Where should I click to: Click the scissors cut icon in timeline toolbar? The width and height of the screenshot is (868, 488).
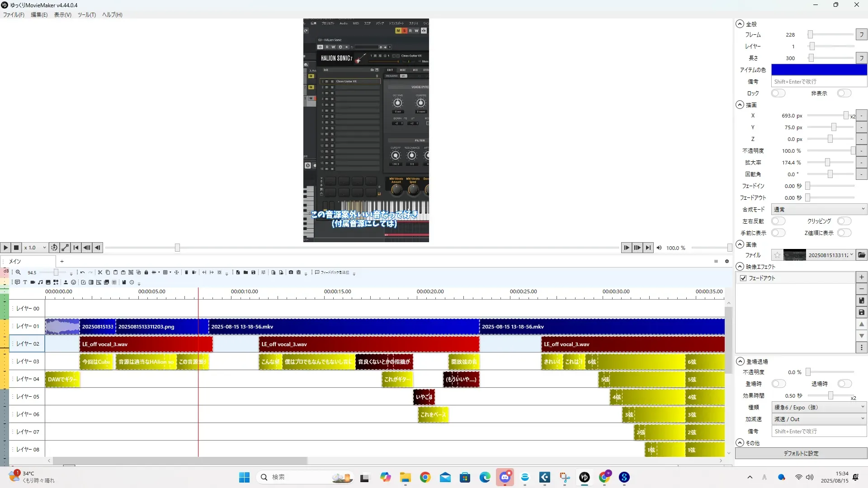coord(100,272)
